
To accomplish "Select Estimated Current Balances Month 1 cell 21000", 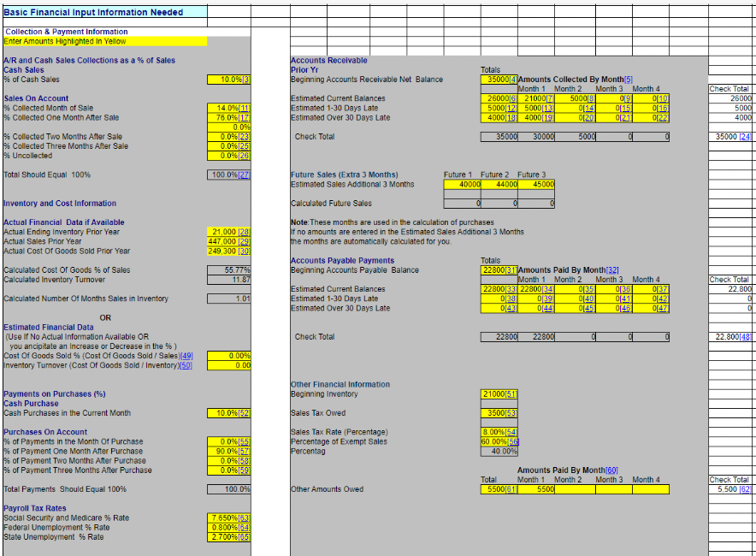I will pos(536,99).
